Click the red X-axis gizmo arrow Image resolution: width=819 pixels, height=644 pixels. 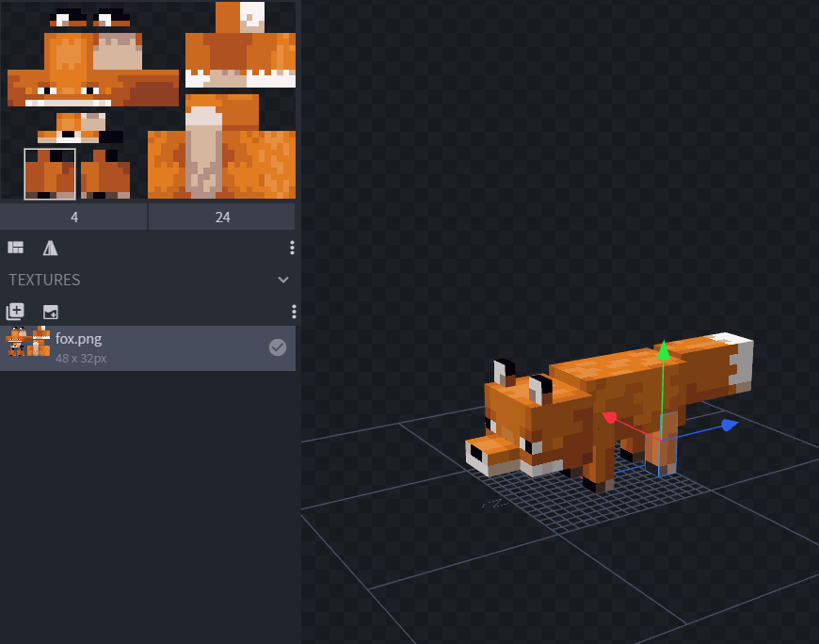pyautogui.click(x=609, y=417)
